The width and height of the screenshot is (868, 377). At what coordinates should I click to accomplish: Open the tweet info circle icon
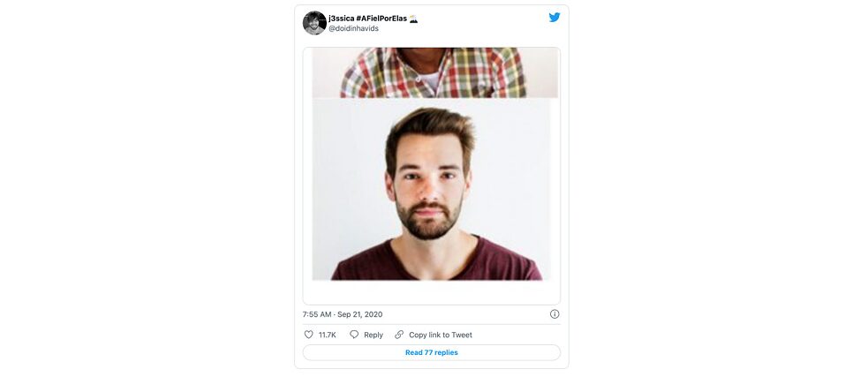click(x=555, y=314)
